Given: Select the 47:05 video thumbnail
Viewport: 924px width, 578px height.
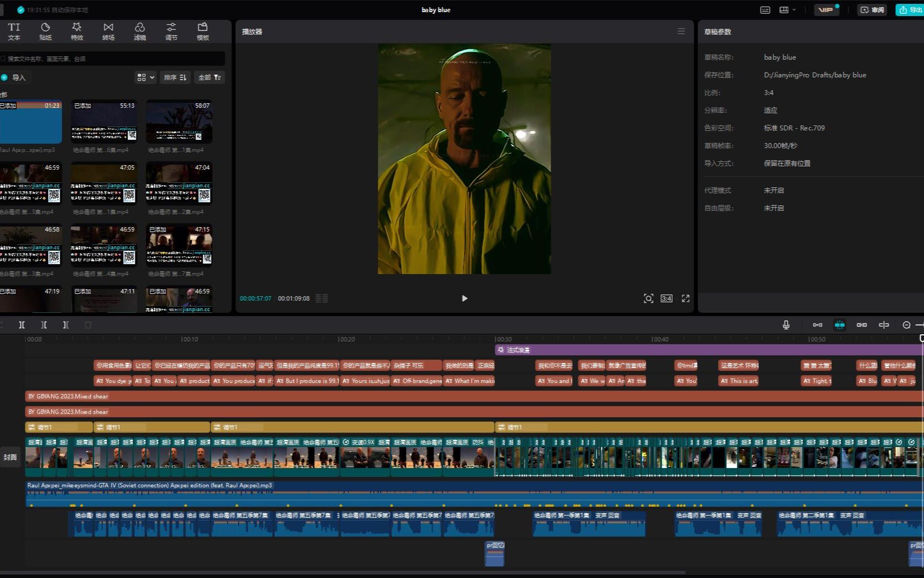Looking at the screenshot, I should click(x=104, y=183).
